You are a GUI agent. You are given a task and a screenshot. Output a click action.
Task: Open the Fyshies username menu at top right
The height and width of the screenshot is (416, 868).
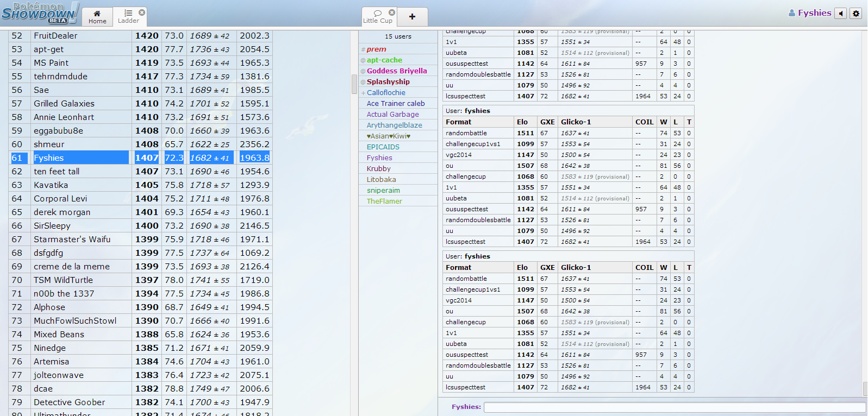click(x=810, y=13)
